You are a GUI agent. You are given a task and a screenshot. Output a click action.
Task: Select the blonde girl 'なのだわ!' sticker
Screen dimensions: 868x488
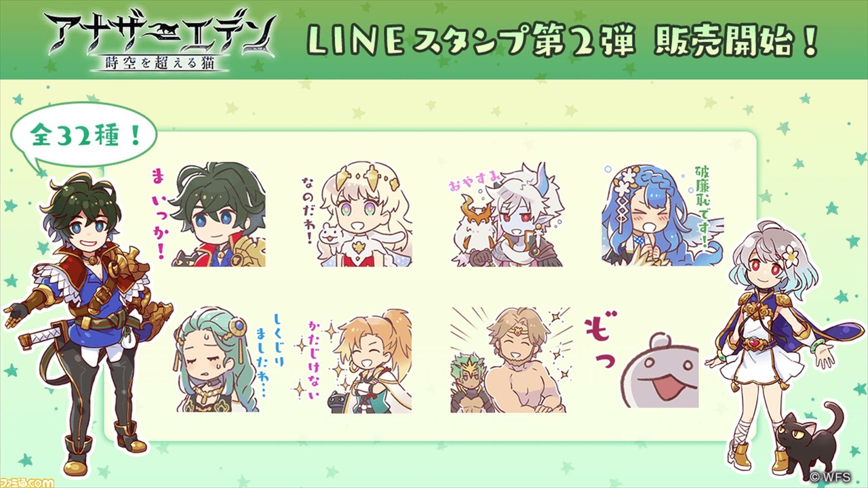point(357,215)
